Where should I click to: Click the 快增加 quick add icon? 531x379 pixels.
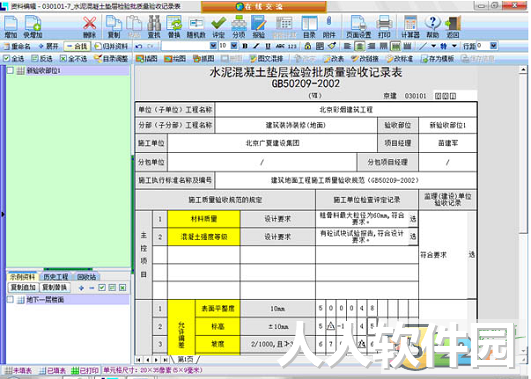33,26
